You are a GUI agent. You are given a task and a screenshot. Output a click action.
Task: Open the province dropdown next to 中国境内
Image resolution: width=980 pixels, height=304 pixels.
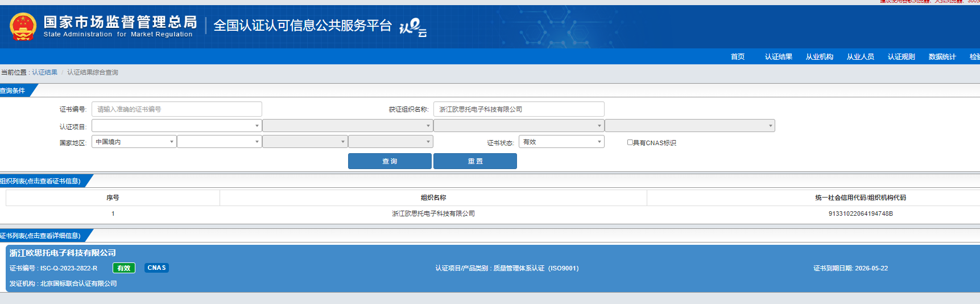click(220, 142)
